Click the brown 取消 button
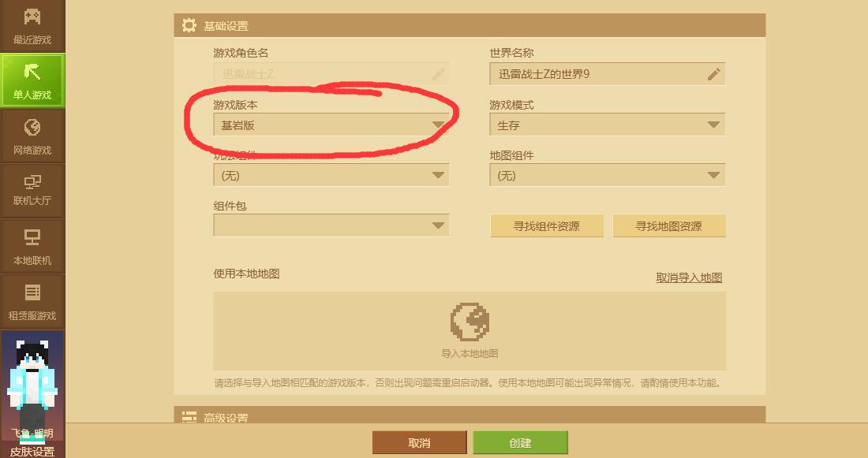Image resolution: width=868 pixels, height=458 pixels. click(x=419, y=442)
